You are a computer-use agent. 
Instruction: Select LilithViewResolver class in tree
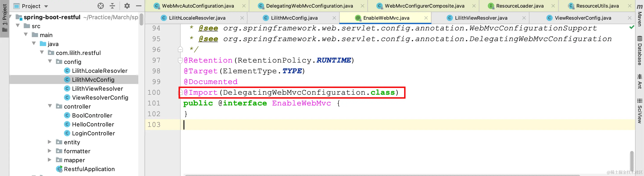(x=97, y=89)
